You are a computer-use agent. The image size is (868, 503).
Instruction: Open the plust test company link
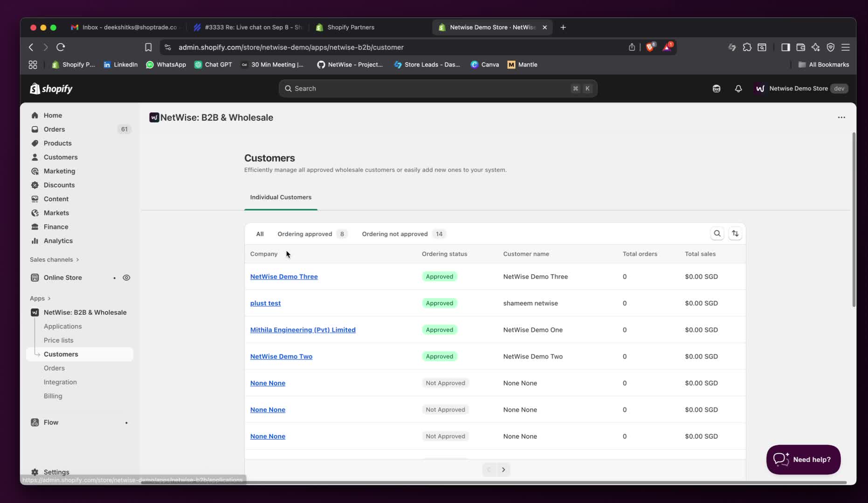point(265,303)
